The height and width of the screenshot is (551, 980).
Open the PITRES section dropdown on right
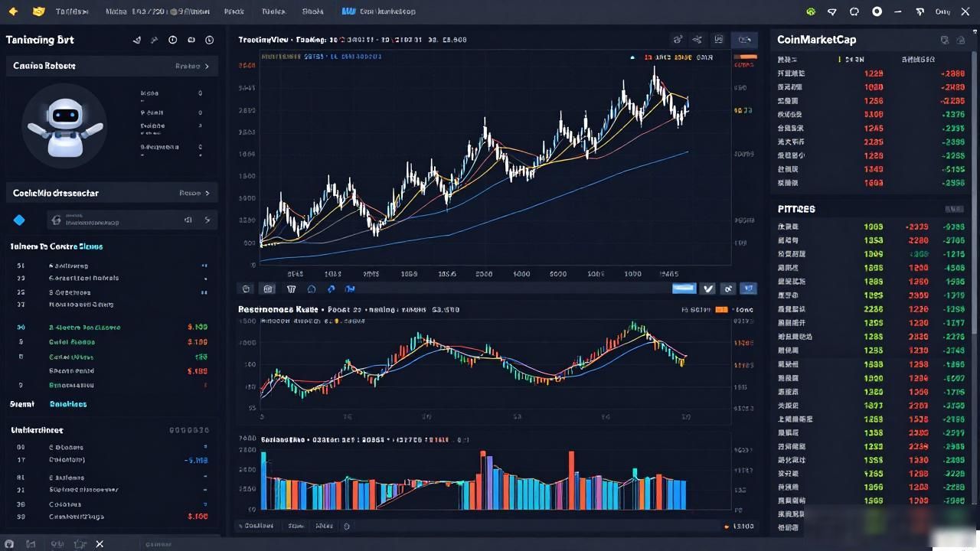point(954,209)
